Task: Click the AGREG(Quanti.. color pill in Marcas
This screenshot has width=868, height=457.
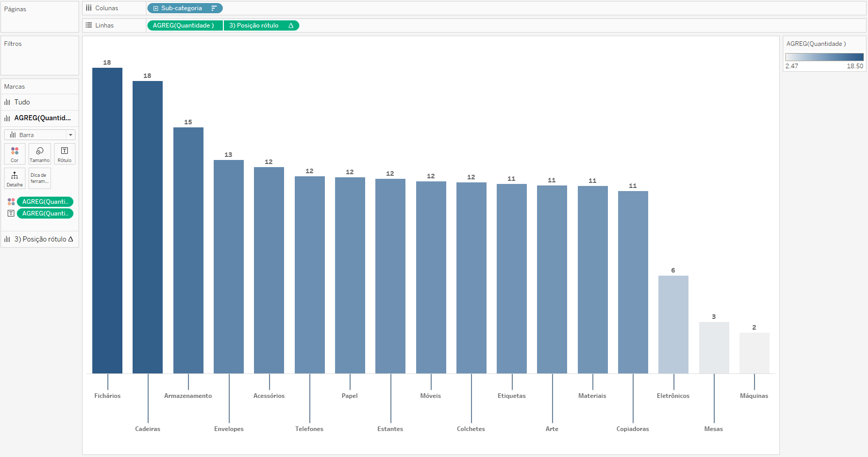Action: [x=45, y=202]
